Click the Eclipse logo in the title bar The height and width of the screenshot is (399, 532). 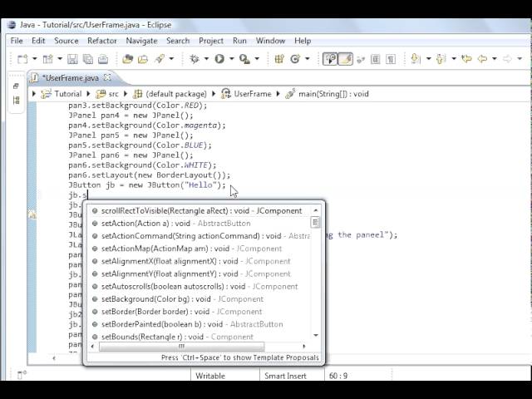[11, 25]
